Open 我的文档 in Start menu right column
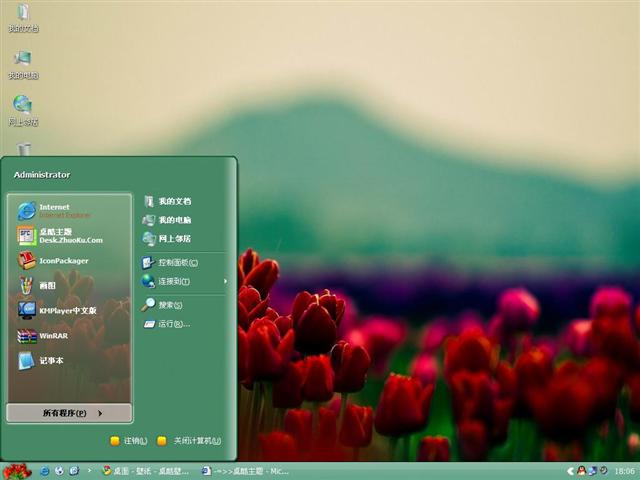This screenshot has height=480, width=640. (x=184, y=201)
